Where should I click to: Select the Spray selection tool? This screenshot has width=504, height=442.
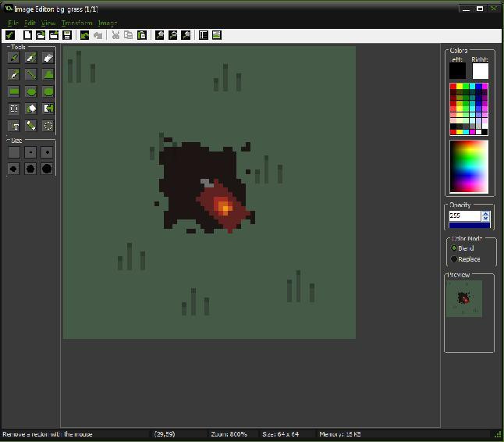pos(48,109)
